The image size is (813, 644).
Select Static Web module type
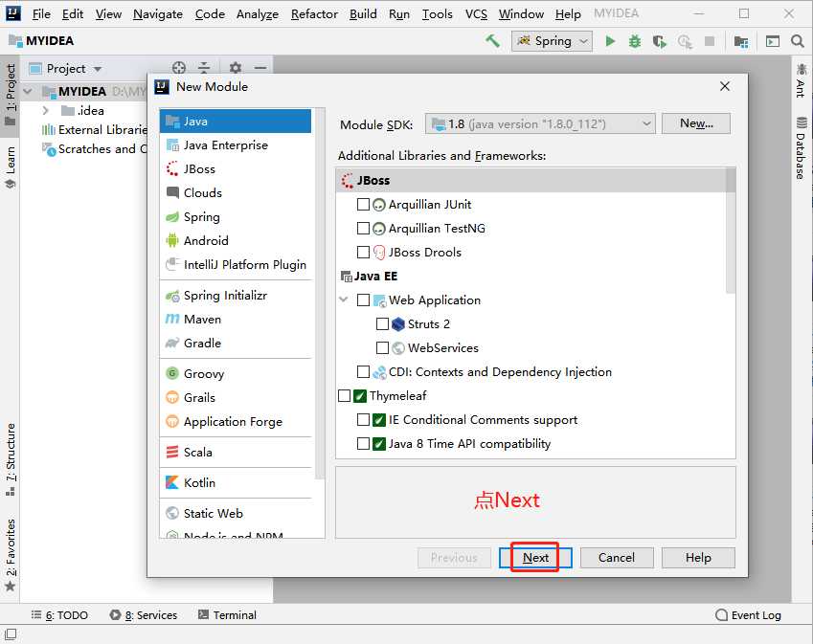236,514
